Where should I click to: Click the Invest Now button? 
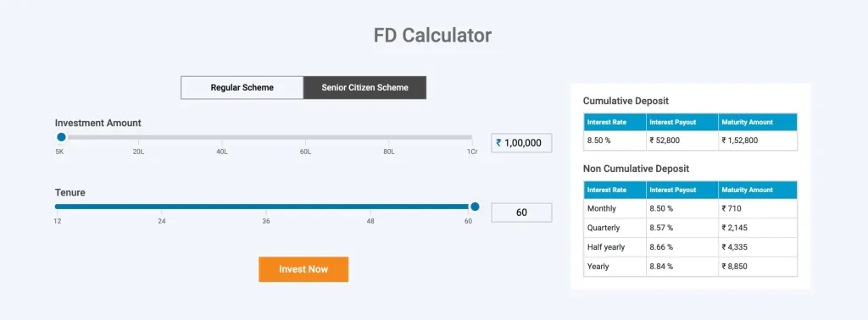[303, 269]
